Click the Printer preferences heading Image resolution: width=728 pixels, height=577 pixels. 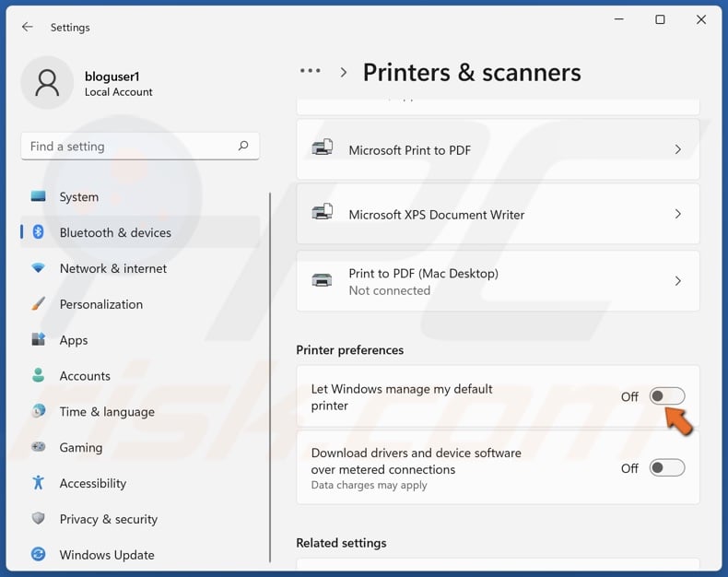[349, 350]
